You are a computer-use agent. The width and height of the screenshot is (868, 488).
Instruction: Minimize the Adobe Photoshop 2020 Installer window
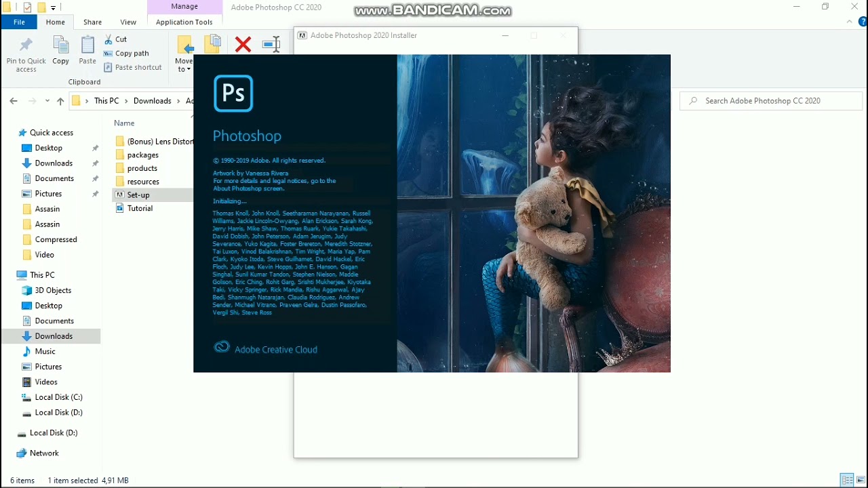[505, 35]
